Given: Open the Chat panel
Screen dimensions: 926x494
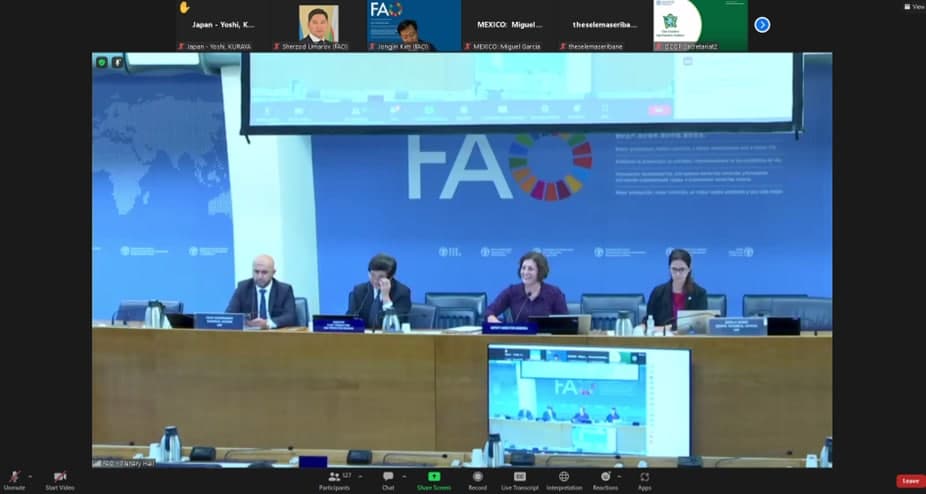Looking at the screenshot, I should (388, 480).
